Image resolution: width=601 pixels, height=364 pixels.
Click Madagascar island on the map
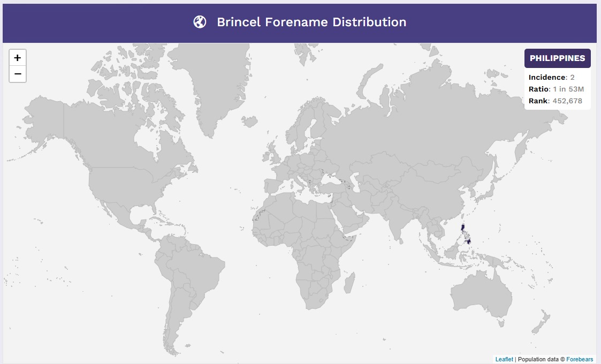click(349, 283)
